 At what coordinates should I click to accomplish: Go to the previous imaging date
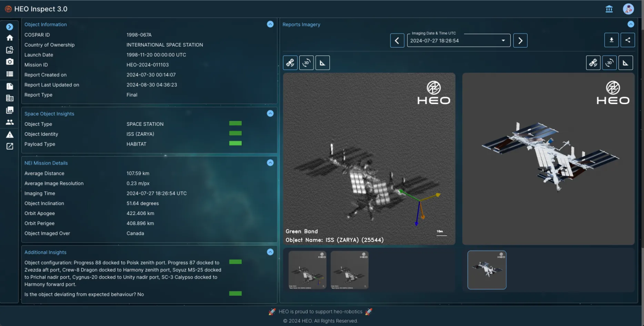coord(397,41)
